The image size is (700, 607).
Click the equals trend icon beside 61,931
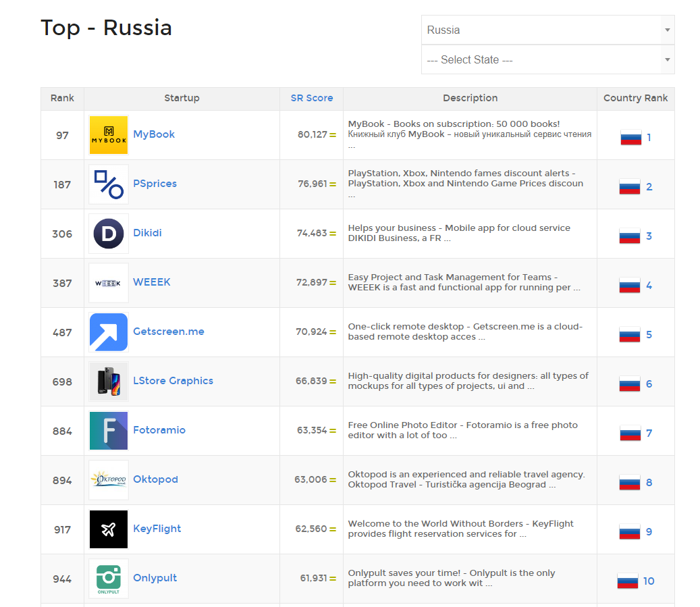pyautogui.click(x=333, y=579)
